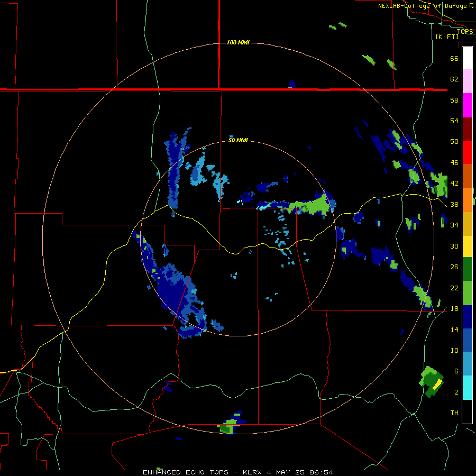
Task: Click the '[K FT]' units label
Action: coord(447,37)
